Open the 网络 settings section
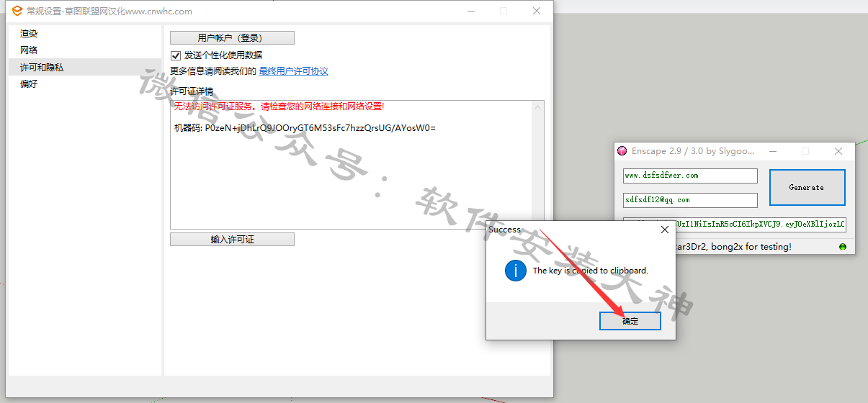The width and height of the screenshot is (868, 403). click(x=29, y=50)
